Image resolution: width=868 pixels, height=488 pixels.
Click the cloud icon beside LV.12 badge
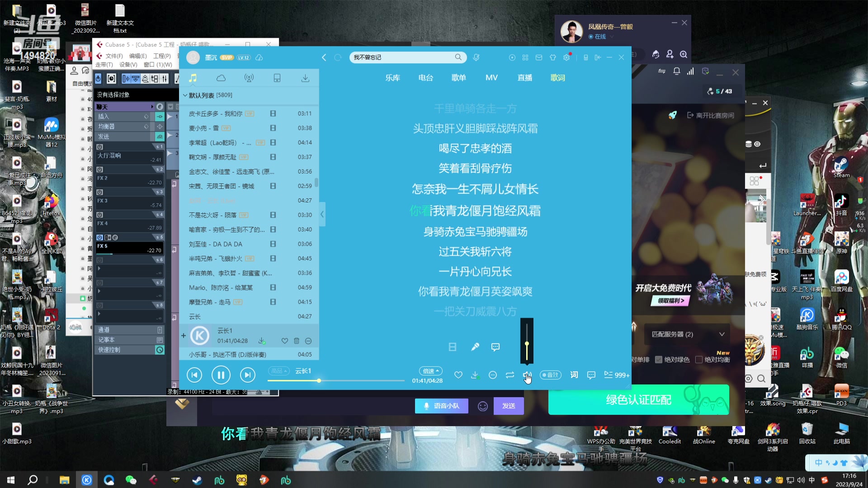[259, 57]
